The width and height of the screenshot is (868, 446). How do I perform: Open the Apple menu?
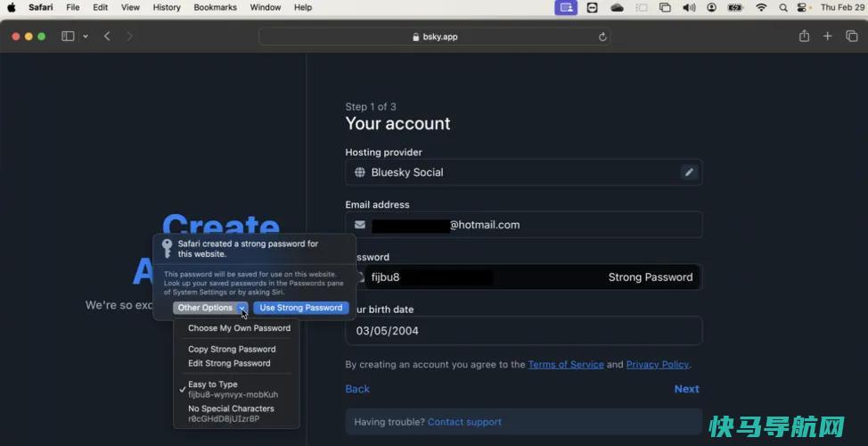(x=11, y=7)
